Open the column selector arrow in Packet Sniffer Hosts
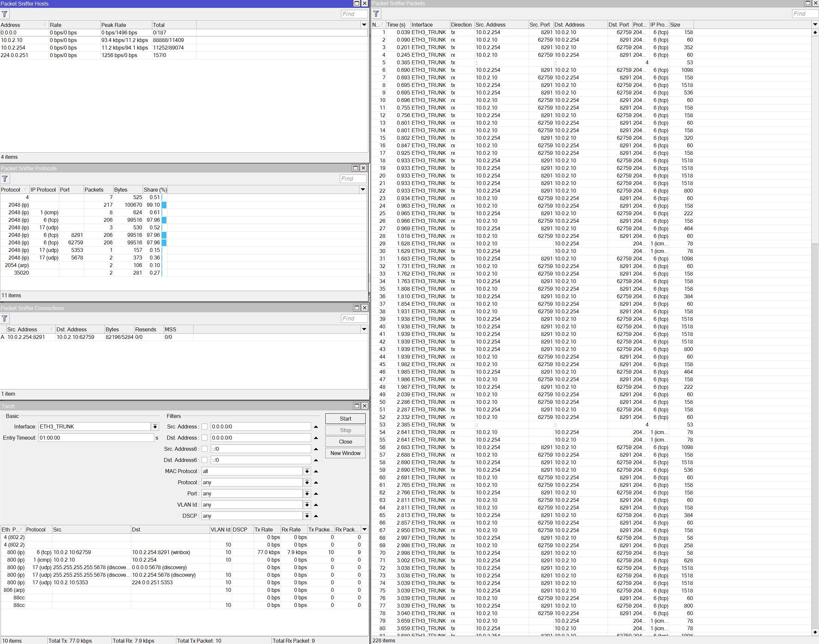819x644 pixels. [x=364, y=25]
